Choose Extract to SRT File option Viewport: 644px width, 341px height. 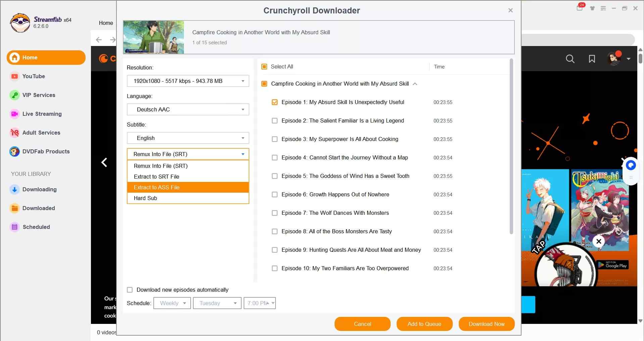click(156, 177)
